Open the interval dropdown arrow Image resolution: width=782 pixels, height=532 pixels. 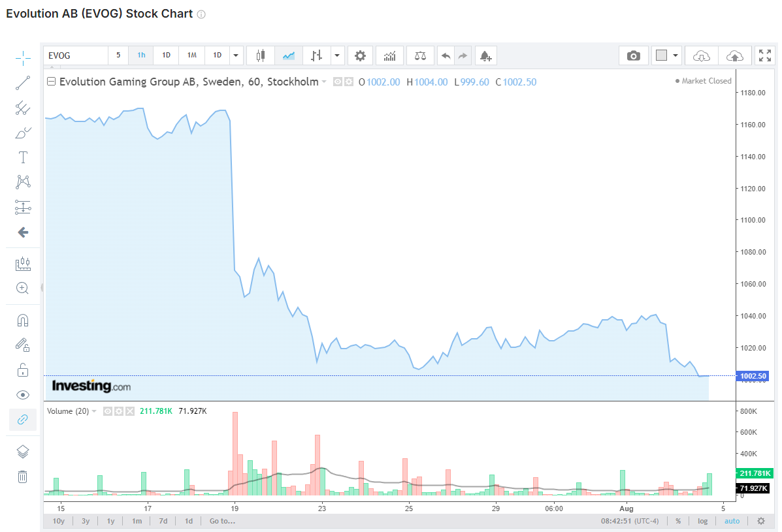236,55
